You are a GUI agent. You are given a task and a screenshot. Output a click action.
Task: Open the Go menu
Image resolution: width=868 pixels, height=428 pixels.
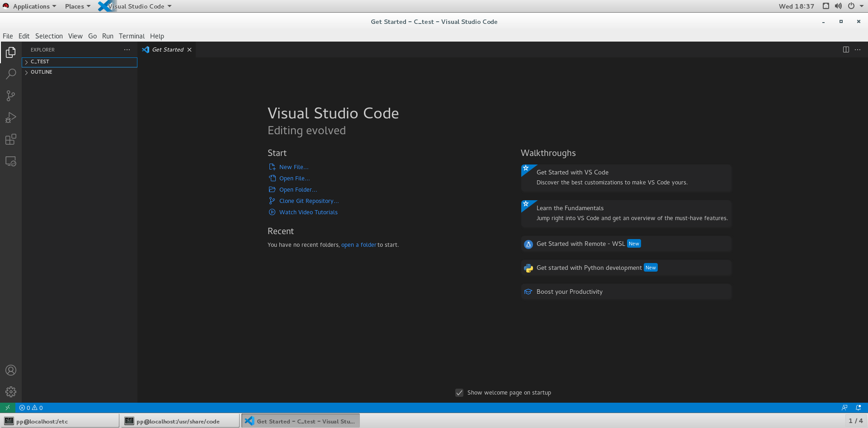coord(92,36)
